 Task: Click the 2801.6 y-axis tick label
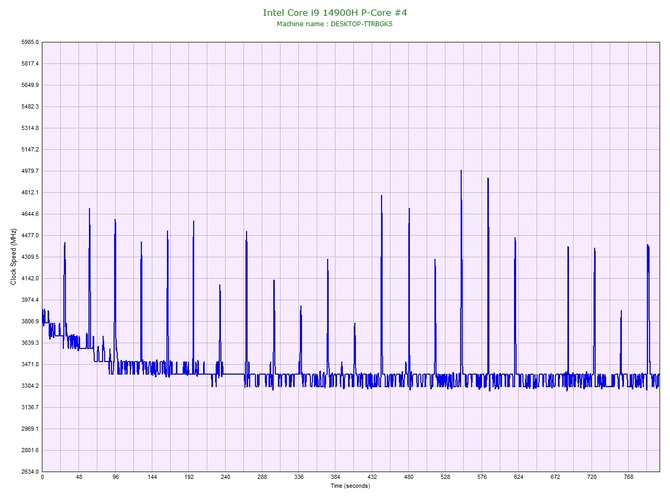pyautogui.click(x=30, y=450)
